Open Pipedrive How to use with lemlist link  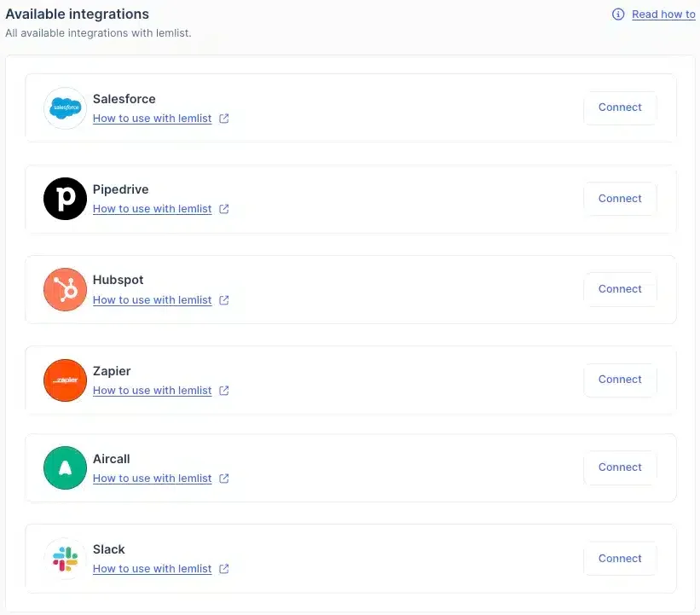point(153,209)
